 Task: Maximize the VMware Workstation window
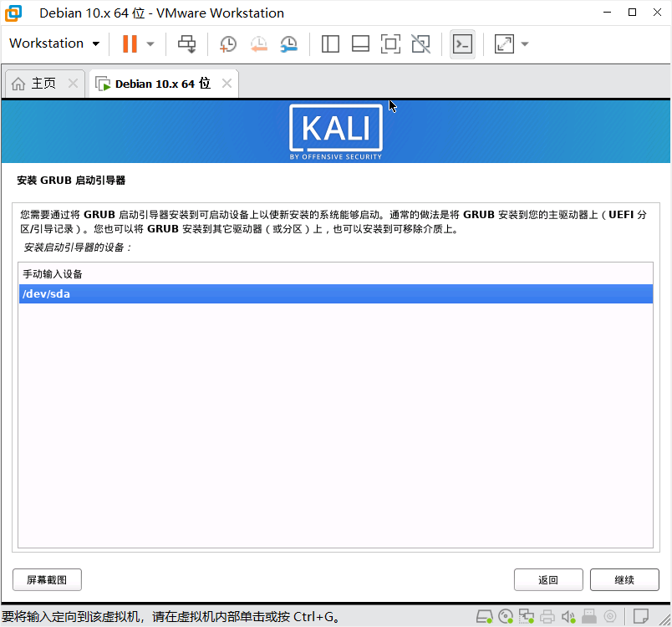pos(632,13)
